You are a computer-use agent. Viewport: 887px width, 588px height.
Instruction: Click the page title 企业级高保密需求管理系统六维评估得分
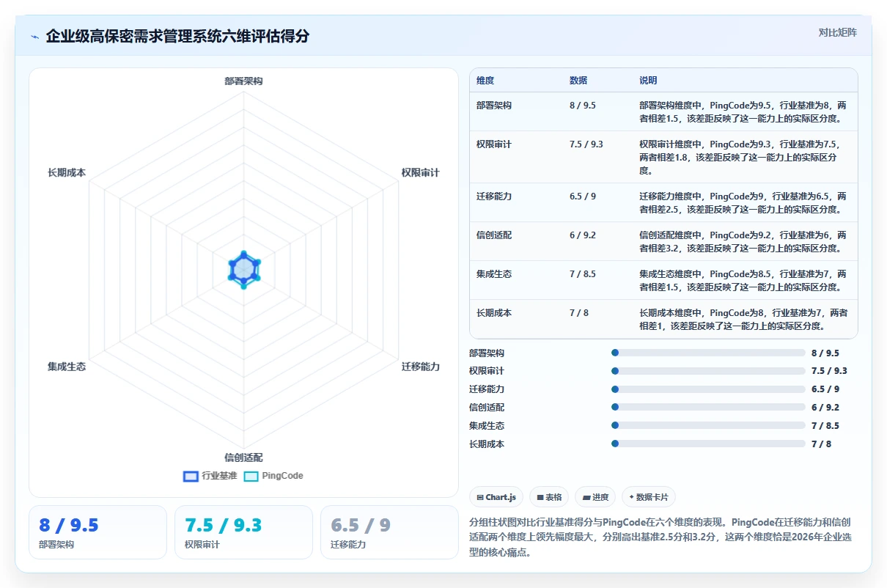[178, 37]
